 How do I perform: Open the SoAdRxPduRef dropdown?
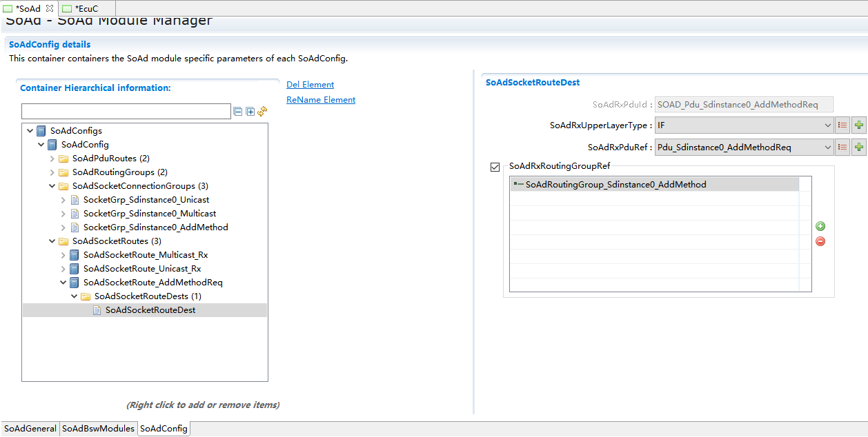click(828, 148)
